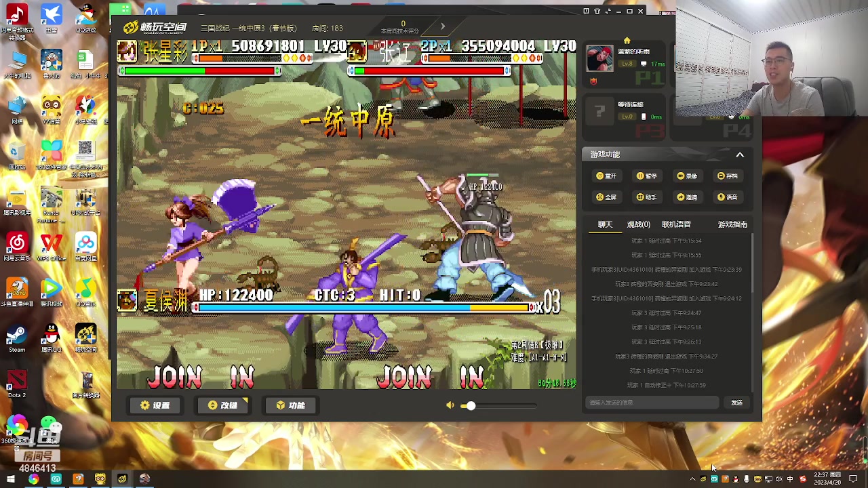Click the feedback icon in the title bar
Viewport: 868px width, 488px height.
click(586, 11)
